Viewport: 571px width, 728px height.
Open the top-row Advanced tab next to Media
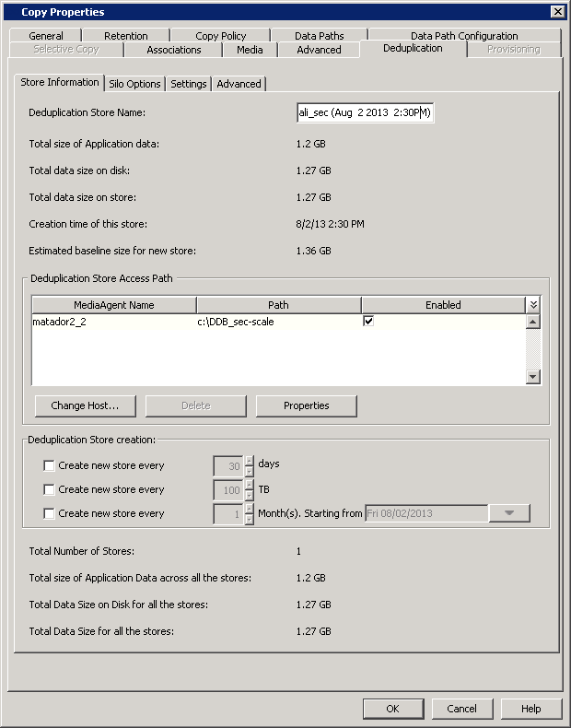tap(319, 50)
